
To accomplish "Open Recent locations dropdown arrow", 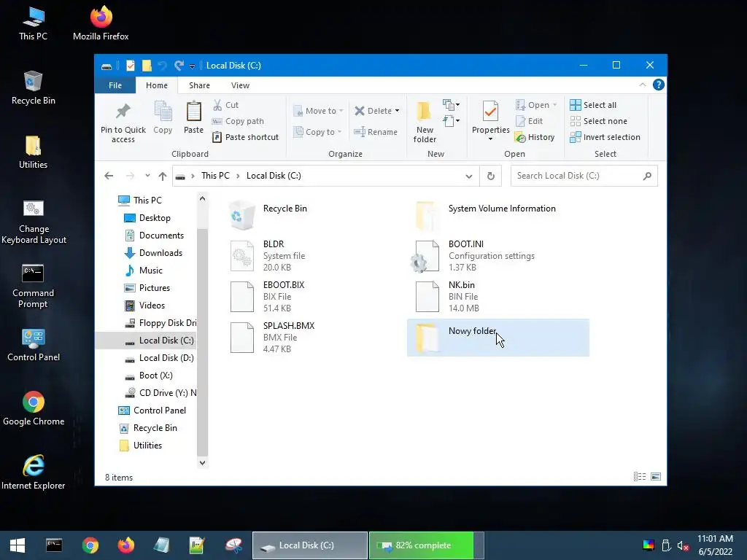I will click(x=147, y=176).
